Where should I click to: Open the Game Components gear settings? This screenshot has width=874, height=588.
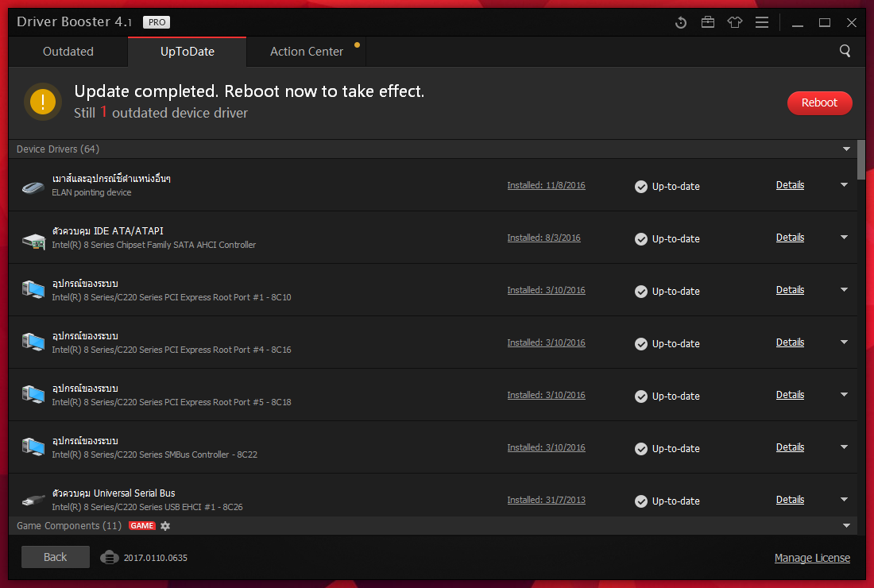click(165, 526)
